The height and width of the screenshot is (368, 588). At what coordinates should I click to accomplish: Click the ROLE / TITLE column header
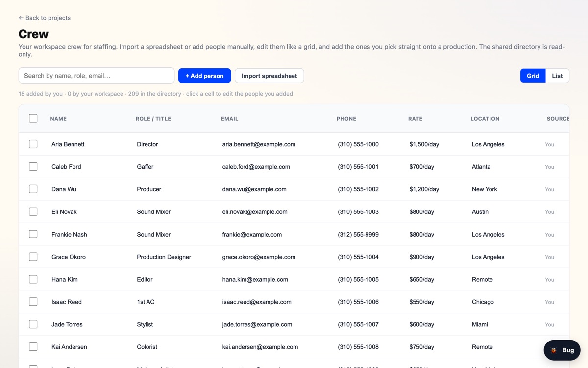click(x=153, y=119)
